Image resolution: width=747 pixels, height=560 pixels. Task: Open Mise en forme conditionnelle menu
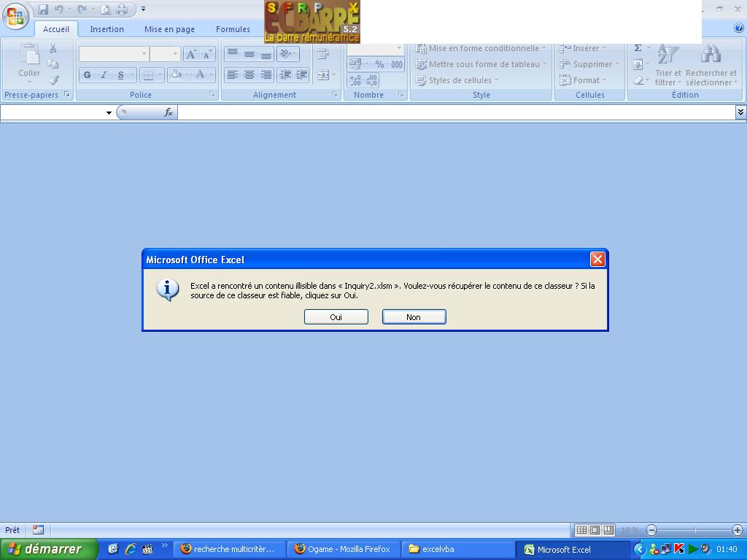[x=480, y=48]
